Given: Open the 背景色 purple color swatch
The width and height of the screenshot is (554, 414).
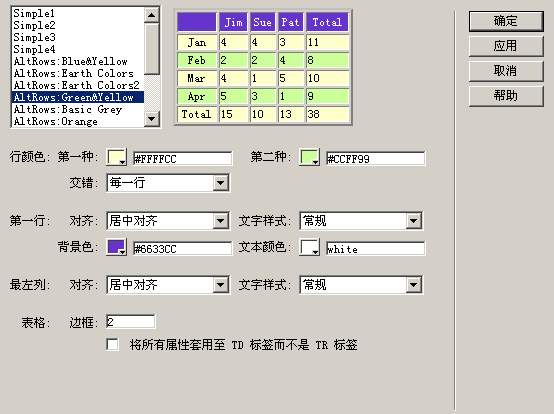Looking at the screenshot, I should tap(117, 247).
